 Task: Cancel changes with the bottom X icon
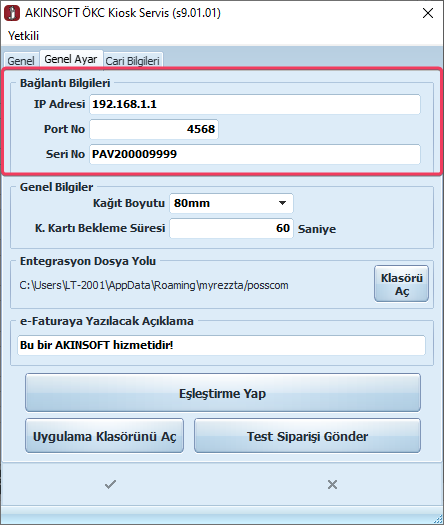(x=332, y=484)
